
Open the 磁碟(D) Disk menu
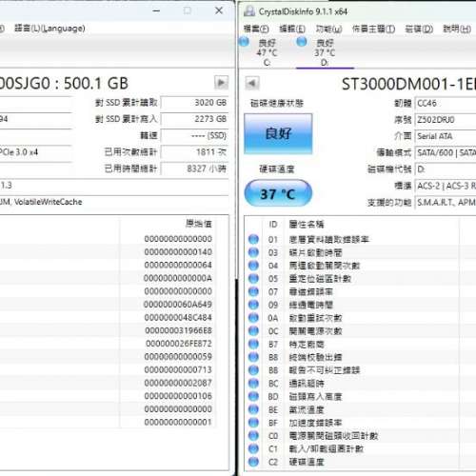point(419,29)
